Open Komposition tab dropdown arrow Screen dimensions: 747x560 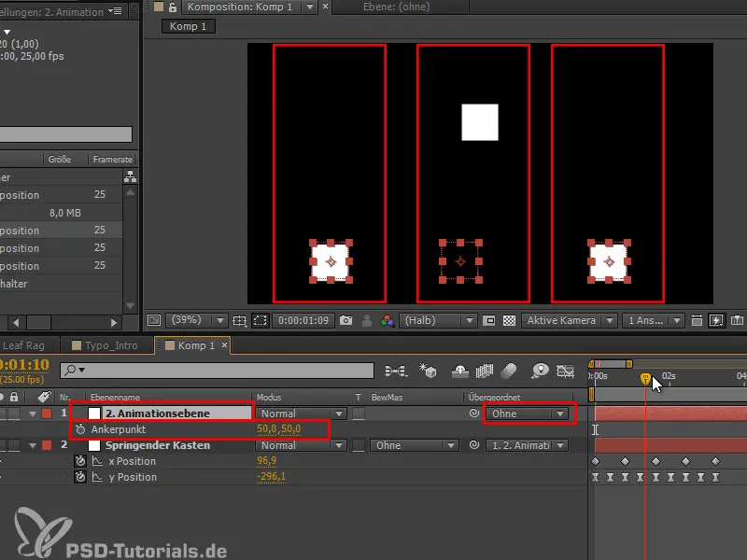click(310, 7)
